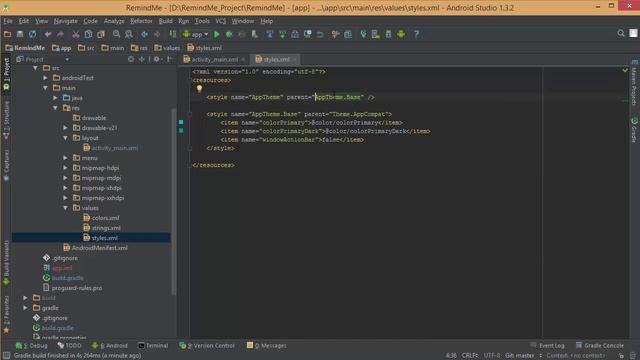Click the UTF-8 encoding status entry
The width and height of the screenshot is (640, 360).
point(492,356)
